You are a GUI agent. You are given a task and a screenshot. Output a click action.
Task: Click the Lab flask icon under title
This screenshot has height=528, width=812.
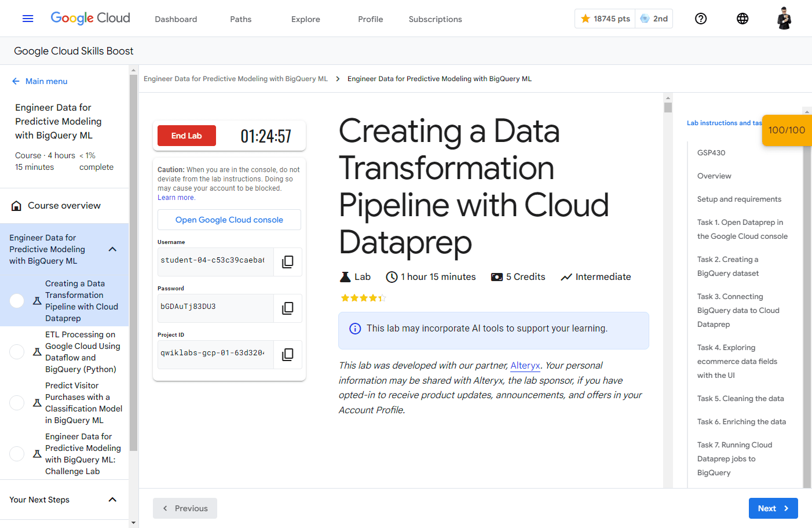[x=345, y=277]
